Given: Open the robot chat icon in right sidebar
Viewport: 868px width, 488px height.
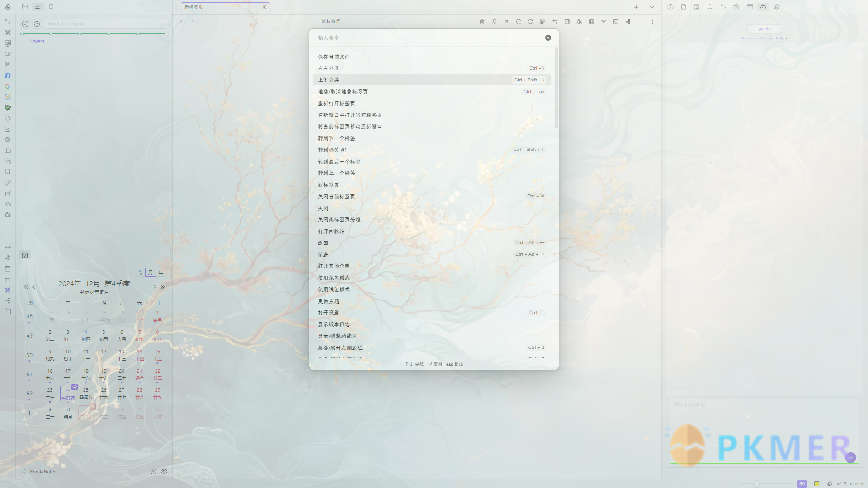Looking at the screenshot, I should tap(763, 7).
